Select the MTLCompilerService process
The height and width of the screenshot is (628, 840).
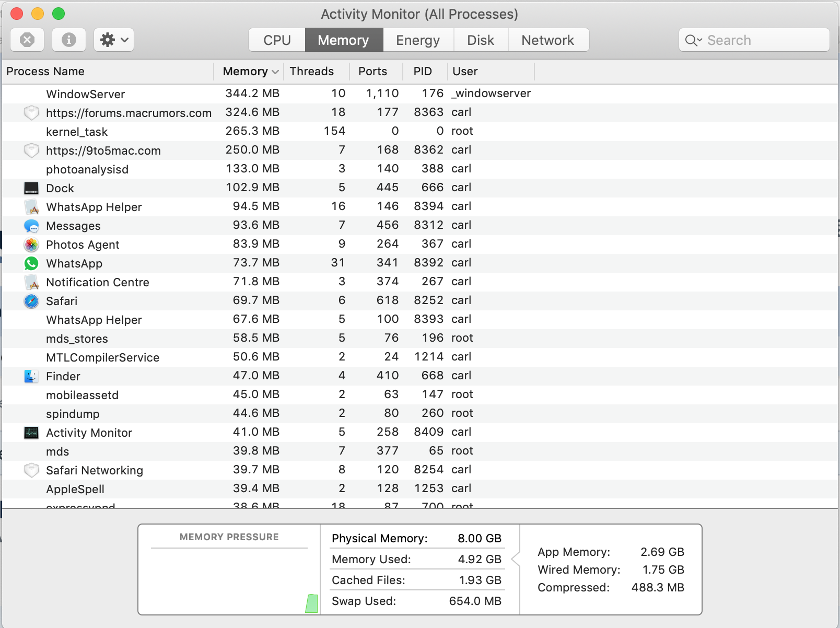[x=103, y=357]
